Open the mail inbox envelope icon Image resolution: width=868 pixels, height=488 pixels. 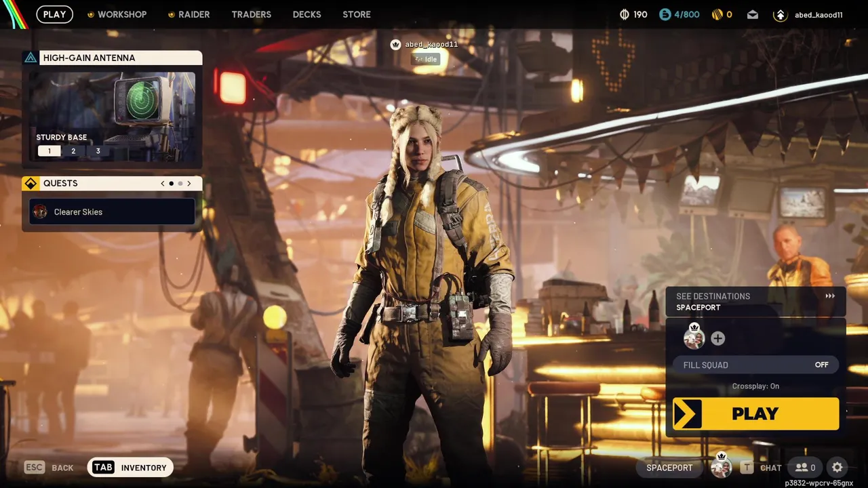(753, 14)
